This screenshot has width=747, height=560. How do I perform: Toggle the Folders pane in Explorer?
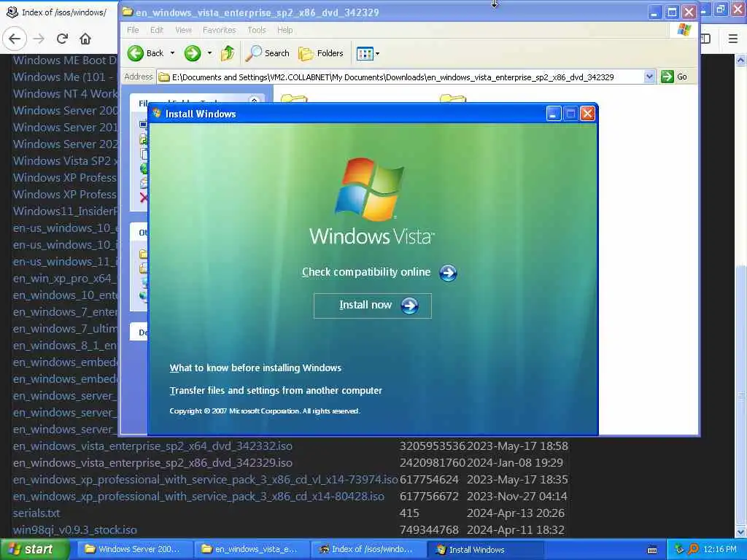[x=321, y=53]
